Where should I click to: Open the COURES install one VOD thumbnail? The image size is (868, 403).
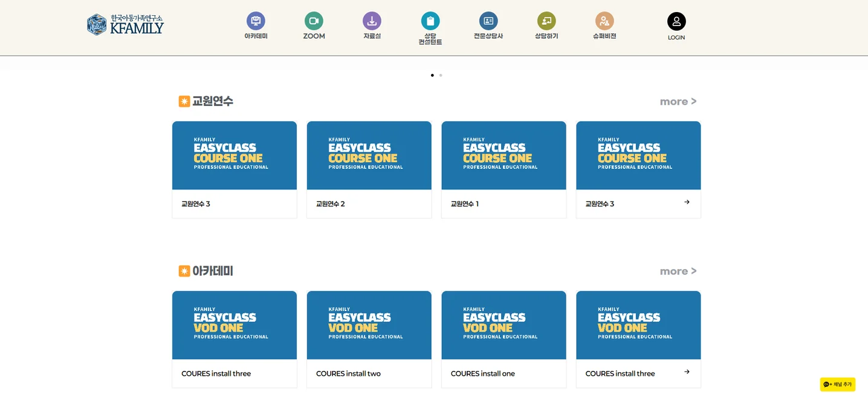(504, 325)
